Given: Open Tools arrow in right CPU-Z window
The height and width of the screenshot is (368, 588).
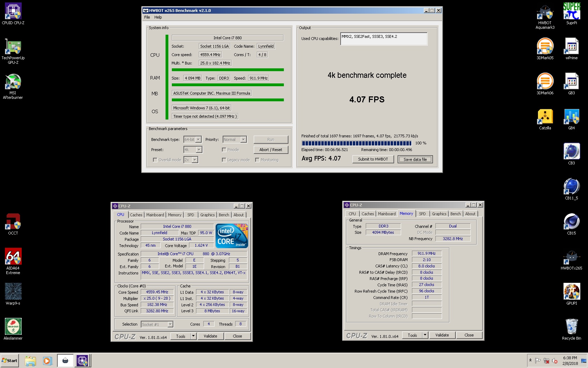Looking at the screenshot, I should pos(425,335).
